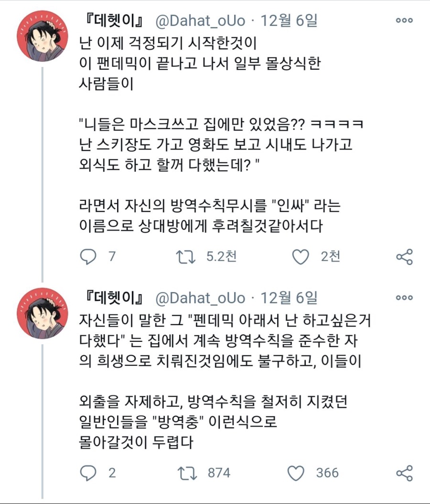
Task: Retweet the second tweet with 874 retweets
Action: (x=185, y=473)
